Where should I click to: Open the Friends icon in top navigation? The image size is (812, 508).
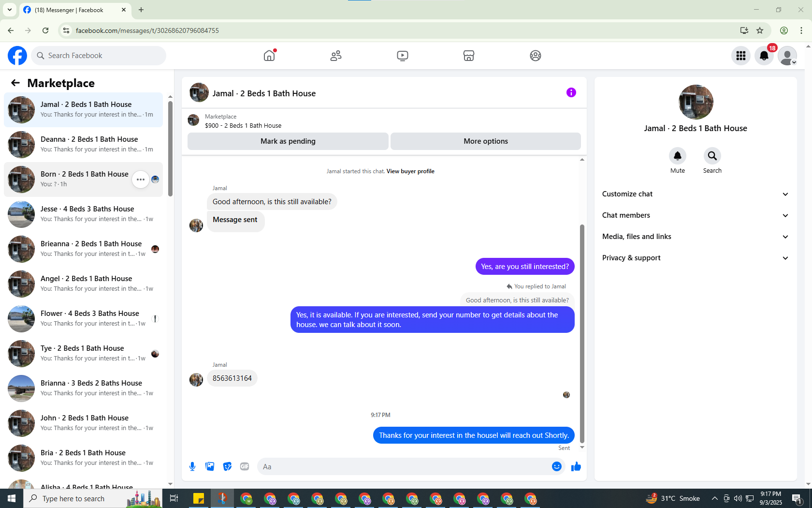336,56
